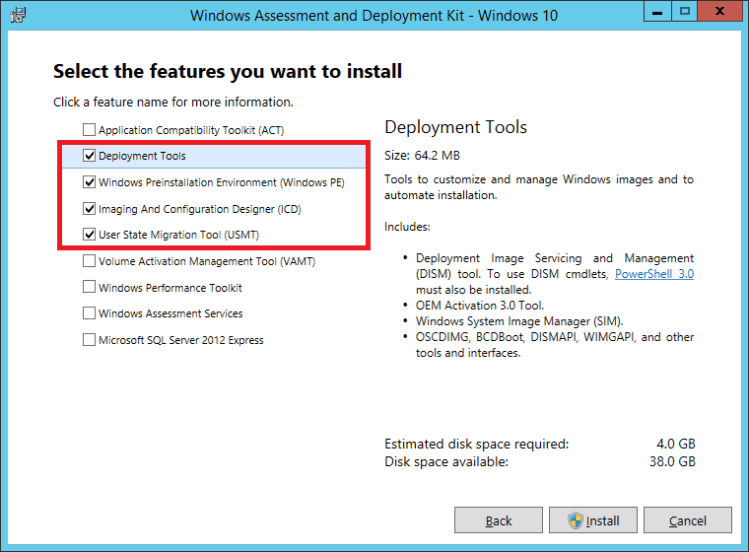749x552 pixels.
Task: Check the Application Compatibility Toolkit (ACT) checkbox
Action: (90, 130)
